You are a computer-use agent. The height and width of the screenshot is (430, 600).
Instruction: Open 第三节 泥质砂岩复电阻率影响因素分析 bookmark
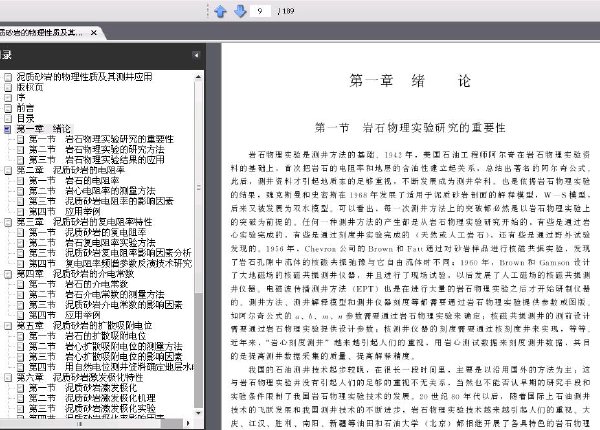(110, 253)
